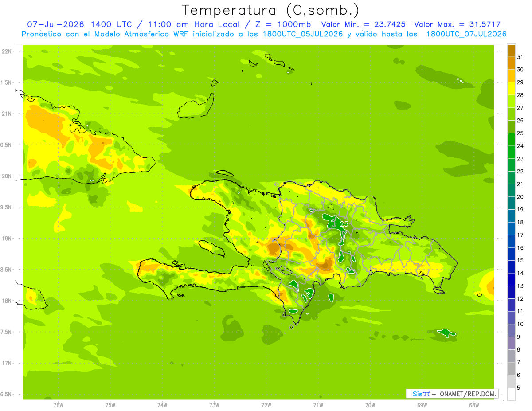Image resolution: width=532 pixels, height=411 pixels.
Task: Pick legend swatch between 10 and 11
Action: [x=511, y=317]
